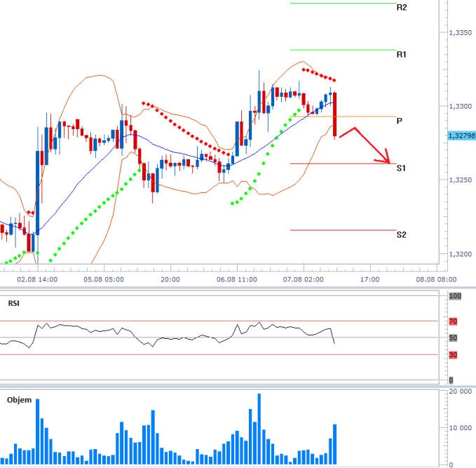Click the 20:00 time axis label
Screen dimensions: 476x468
pos(170,279)
